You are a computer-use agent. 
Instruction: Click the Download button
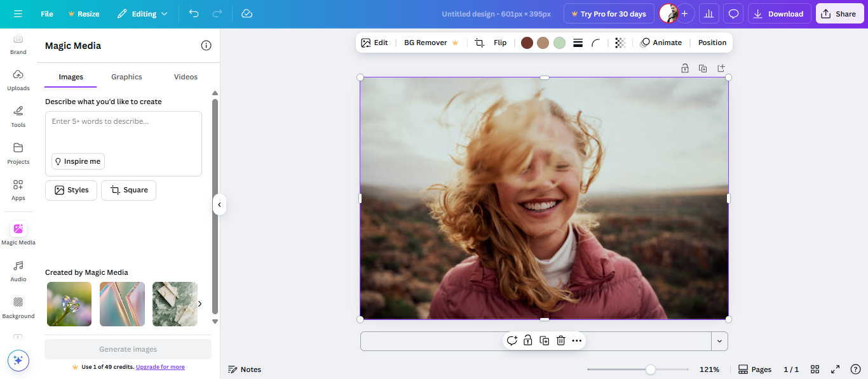(779, 13)
